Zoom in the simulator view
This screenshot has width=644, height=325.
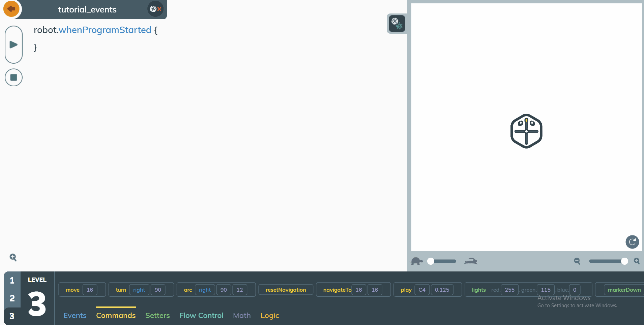point(637,261)
